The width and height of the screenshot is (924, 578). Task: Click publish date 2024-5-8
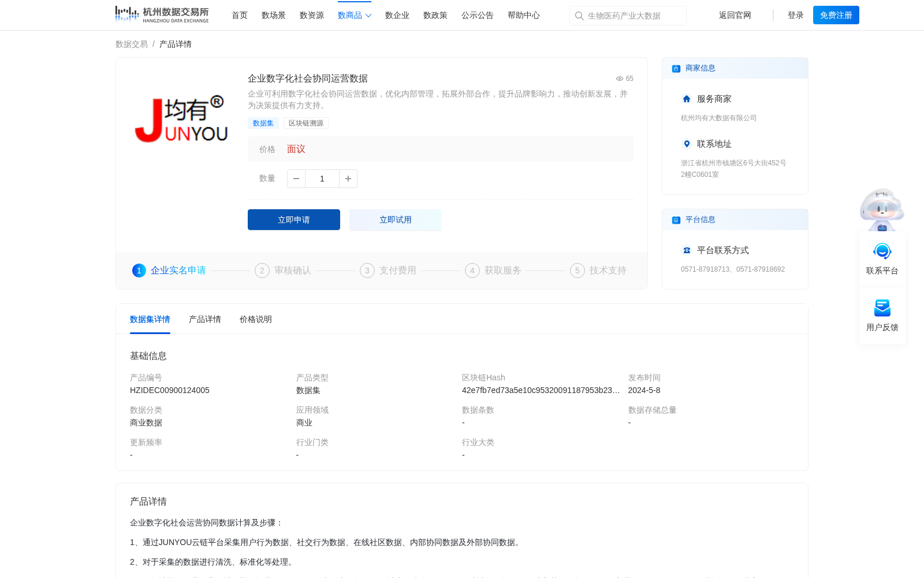pyautogui.click(x=644, y=391)
